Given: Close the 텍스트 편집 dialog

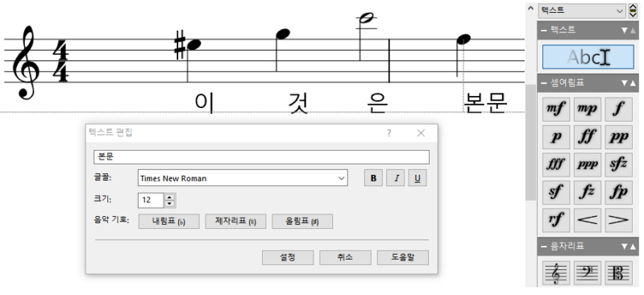Looking at the screenshot, I should pos(421,133).
